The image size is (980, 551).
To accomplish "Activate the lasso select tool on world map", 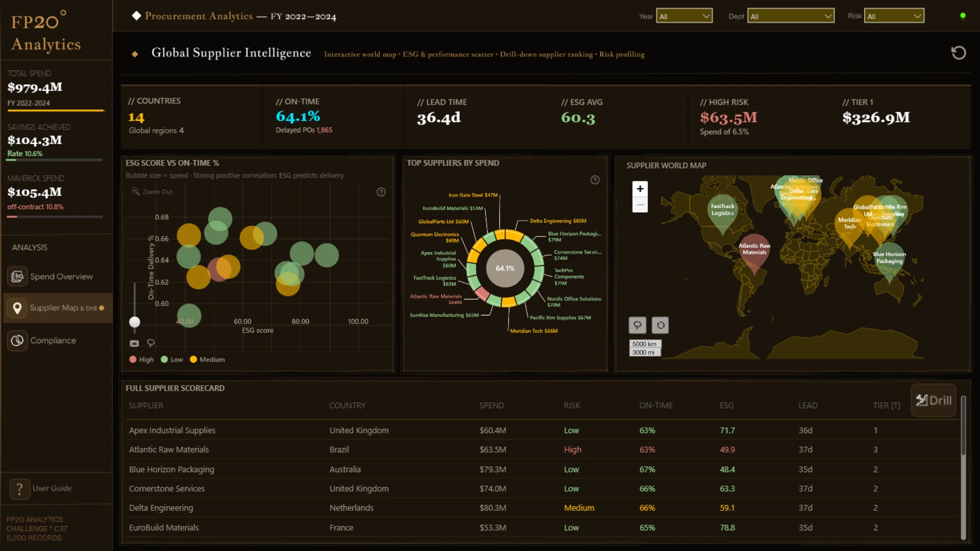I will (x=638, y=325).
